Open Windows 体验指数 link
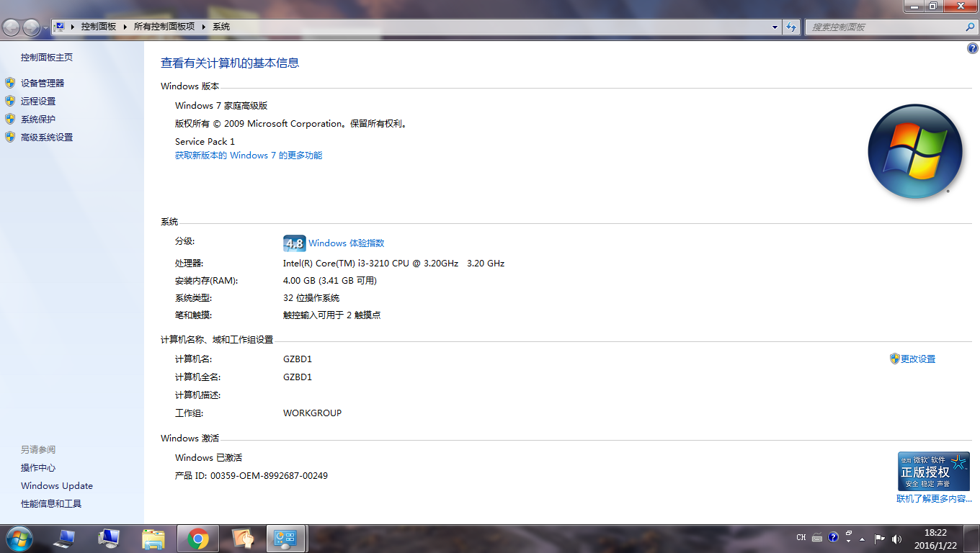Viewport: 980px width, 553px height. 347,243
